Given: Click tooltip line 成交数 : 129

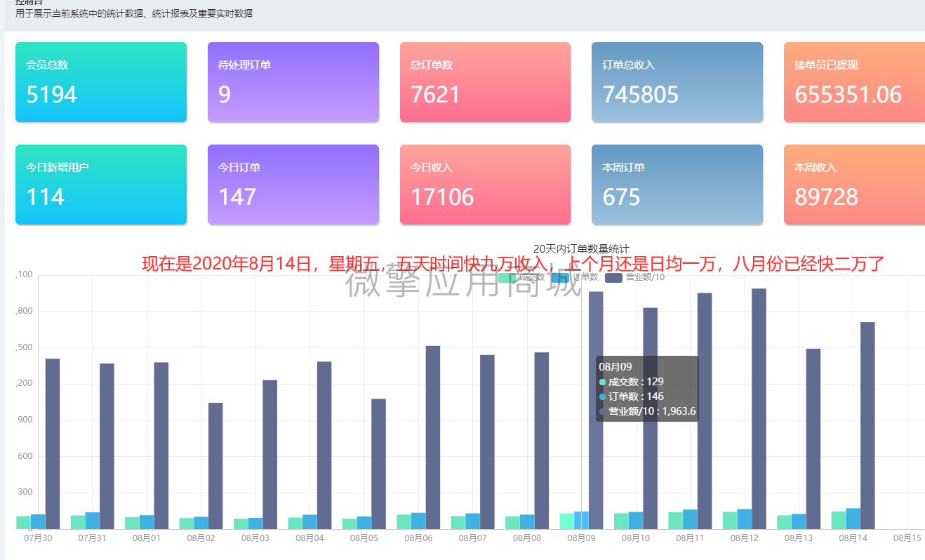Looking at the screenshot, I should coord(631,382).
